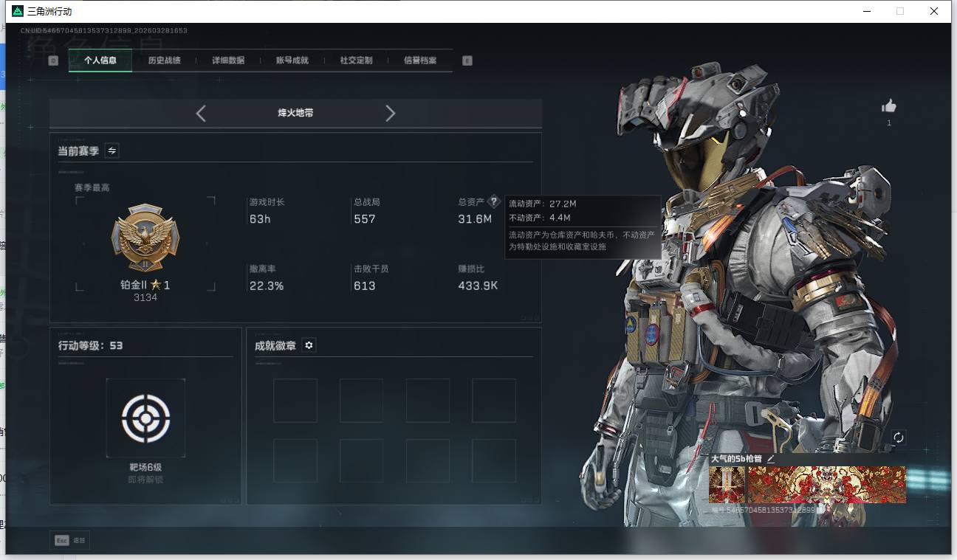Click the rotate character refresh icon
Image resolution: width=957 pixels, height=560 pixels.
[x=899, y=438]
